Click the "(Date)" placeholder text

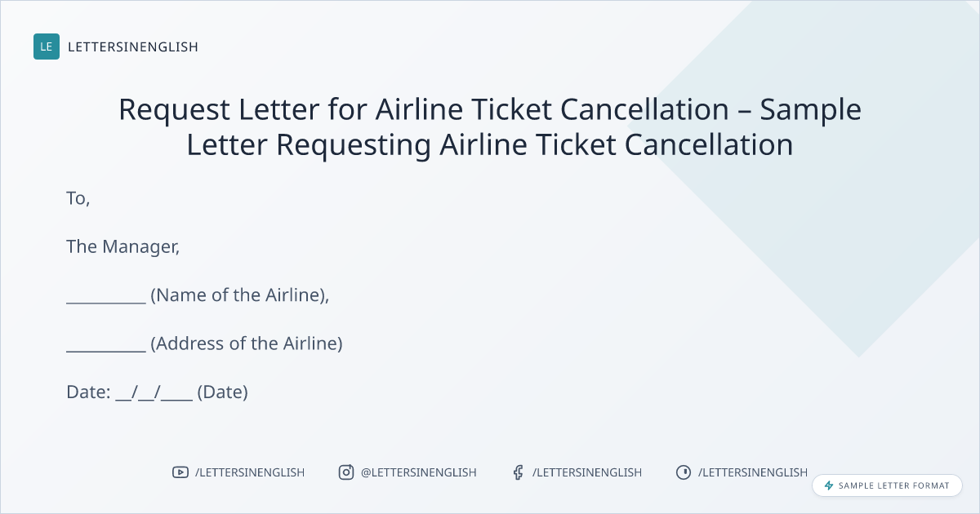(x=222, y=392)
